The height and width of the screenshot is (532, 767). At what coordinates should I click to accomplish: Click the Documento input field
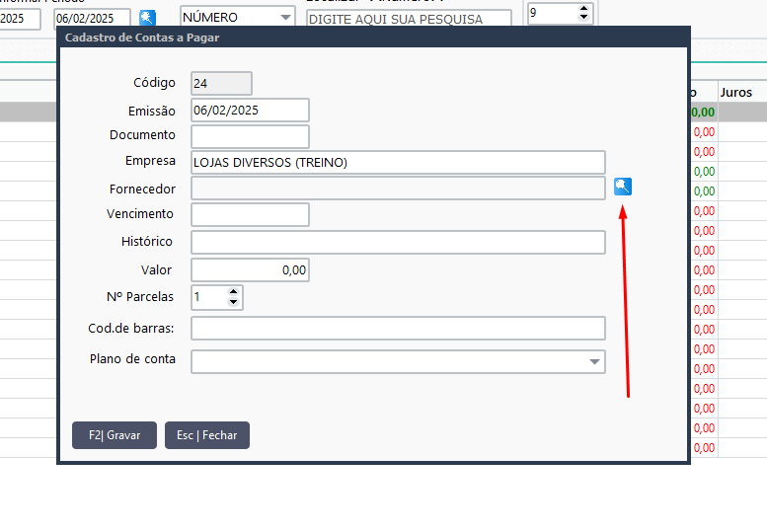click(x=250, y=136)
